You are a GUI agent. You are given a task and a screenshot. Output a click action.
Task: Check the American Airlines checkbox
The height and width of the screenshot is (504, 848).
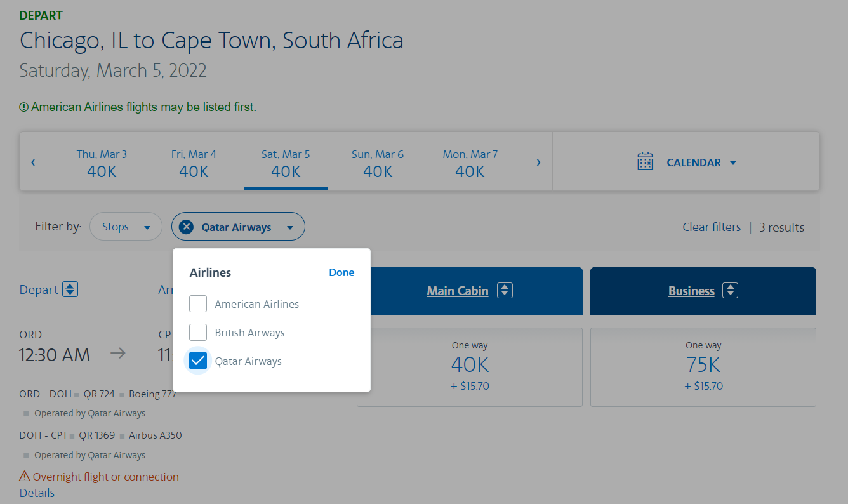(x=198, y=304)
